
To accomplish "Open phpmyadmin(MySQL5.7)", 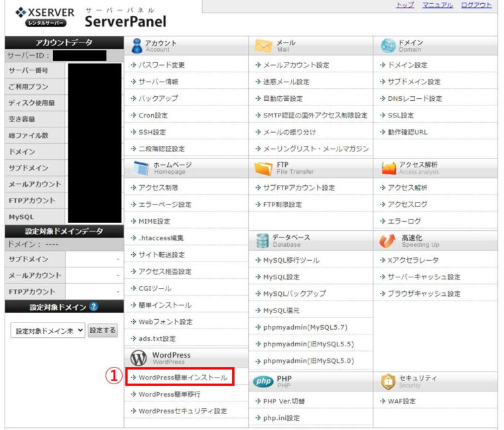I will click(x=305, y=327).
